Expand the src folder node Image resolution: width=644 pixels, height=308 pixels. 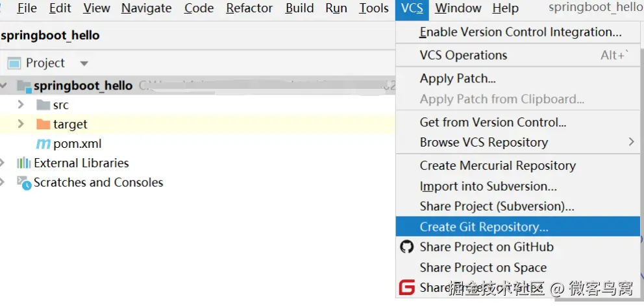(x=21, y=105)
